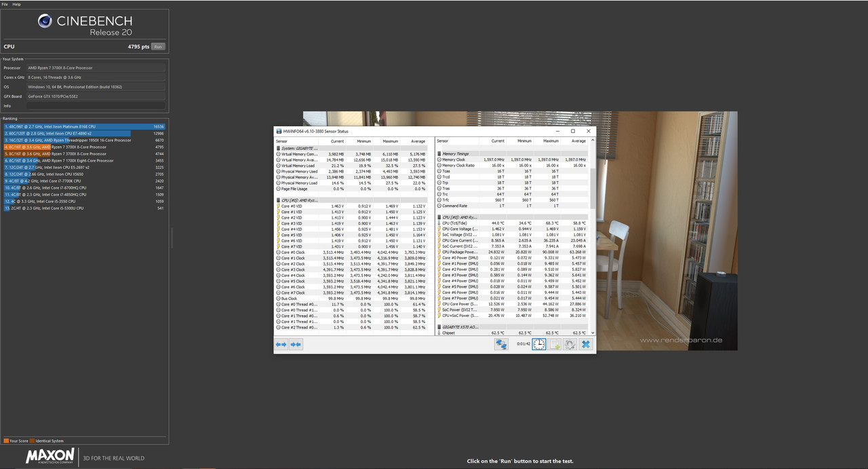Viewport: 868px width, 469px height.
Task: Select ranking row Core i5-3550
Action: pos(85,202)
